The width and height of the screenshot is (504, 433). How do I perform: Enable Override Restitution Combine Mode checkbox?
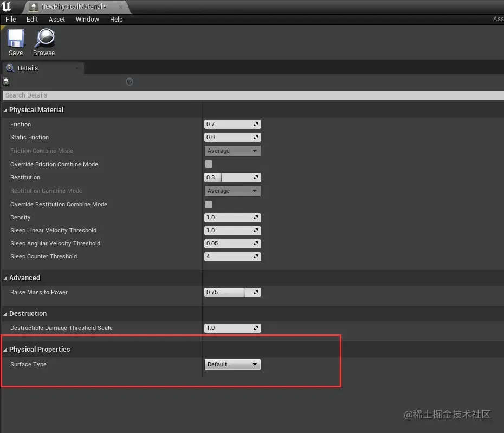click(x=209, y=204)
